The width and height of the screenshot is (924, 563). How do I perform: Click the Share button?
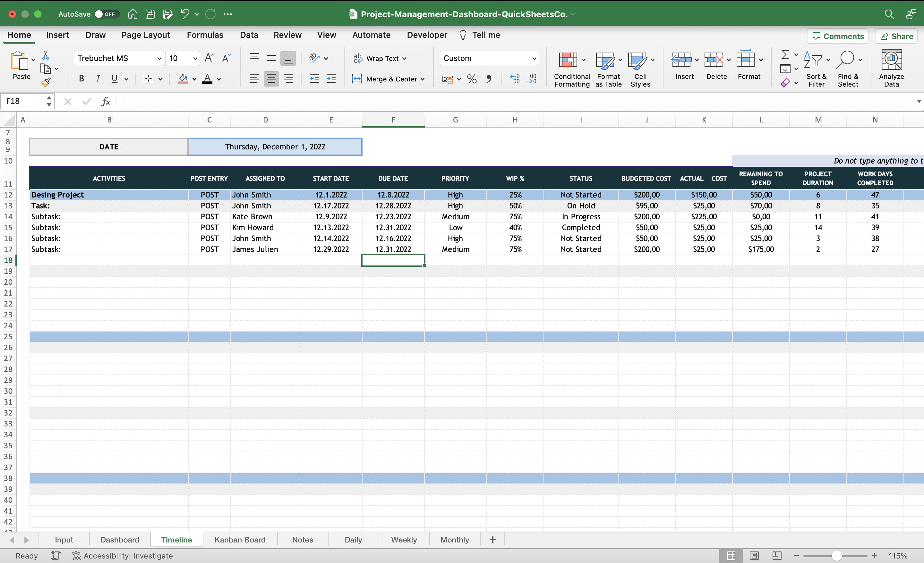[896, 36]
